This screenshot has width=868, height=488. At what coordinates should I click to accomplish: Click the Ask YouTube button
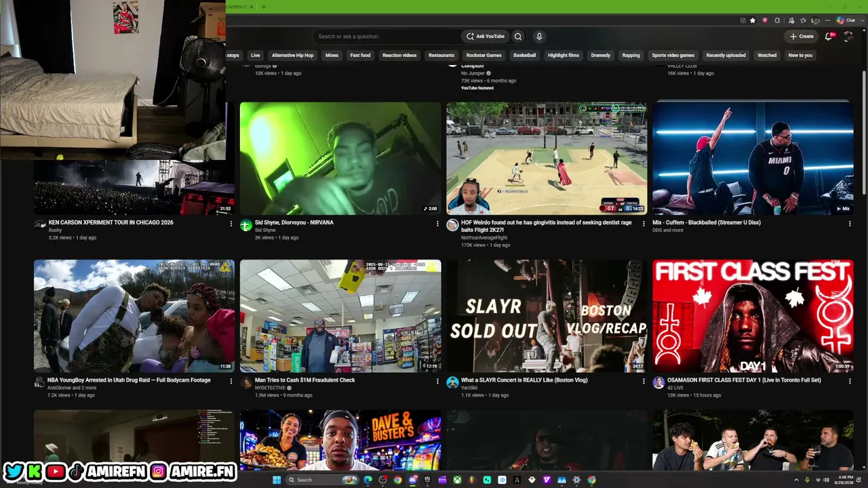486,37
